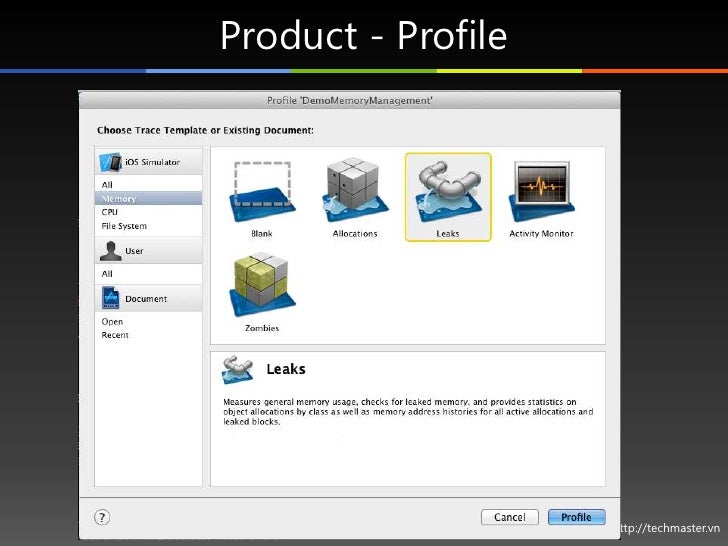
Task: Select the Blank trace template icon
Action: pos(262,191)
